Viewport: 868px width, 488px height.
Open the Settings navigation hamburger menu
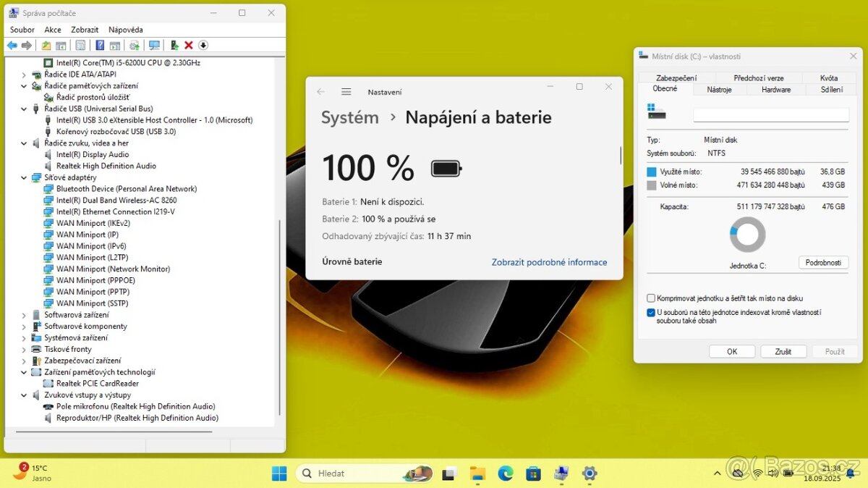[x=346, y=92]
